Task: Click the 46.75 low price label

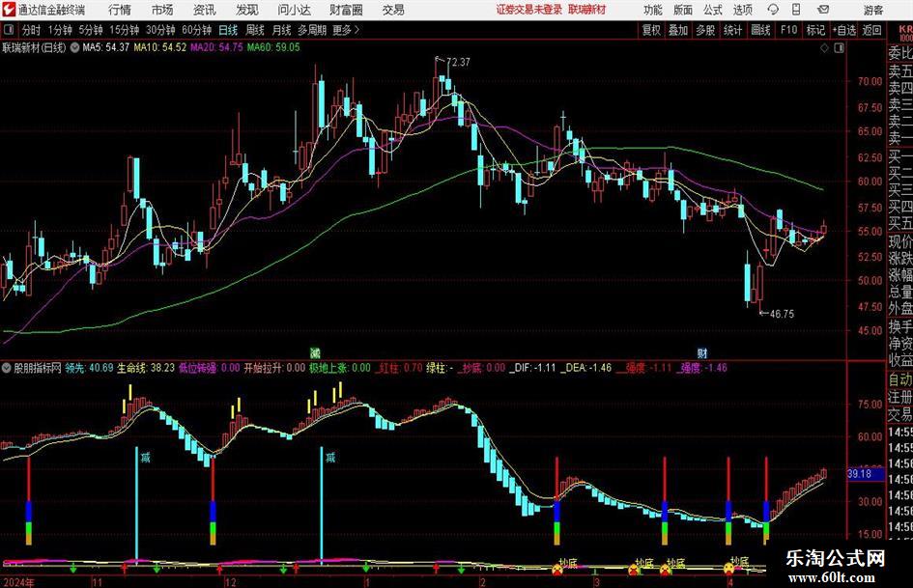Action: 782,314
